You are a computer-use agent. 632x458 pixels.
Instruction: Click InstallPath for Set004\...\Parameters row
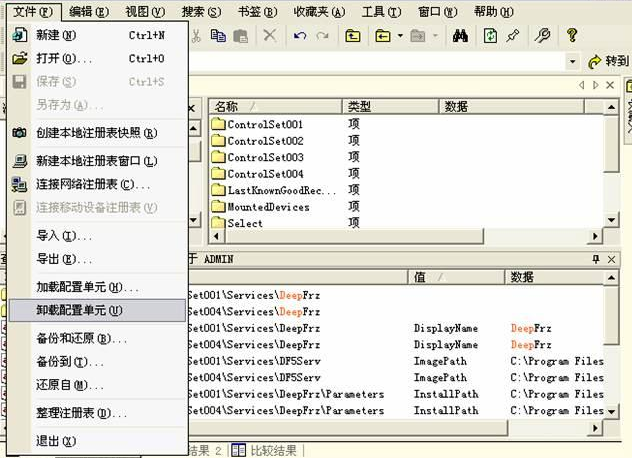tap(446, 410)
